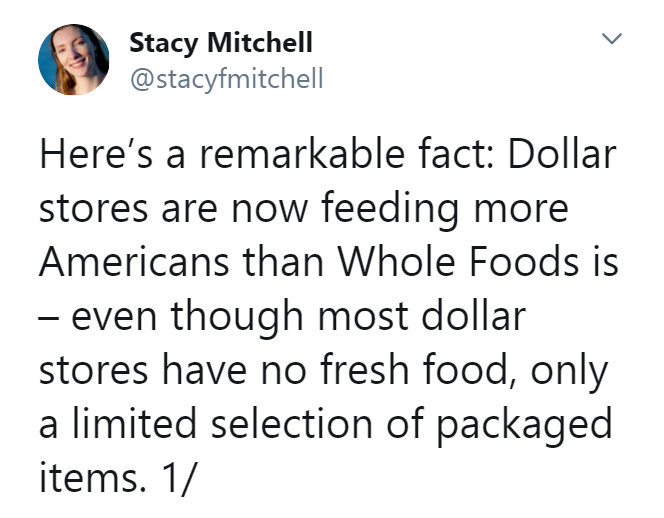
Task: Open the Stacy Mitchell display name link
Action: click(220, 43)
